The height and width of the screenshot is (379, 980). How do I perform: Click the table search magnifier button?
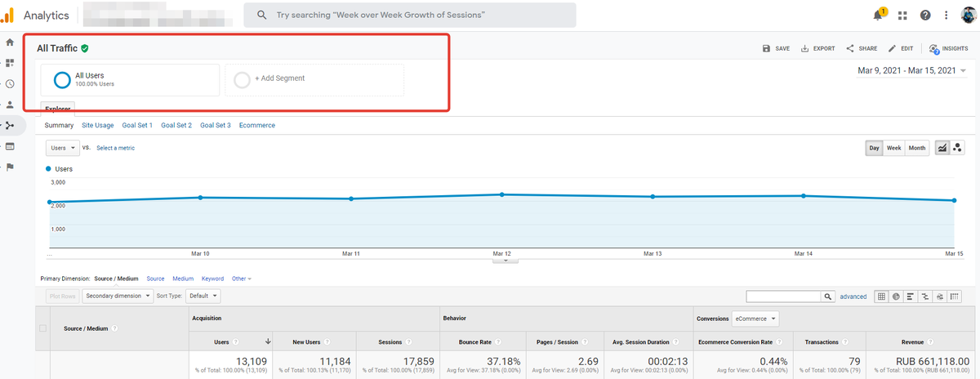click(x=828, y=297)
